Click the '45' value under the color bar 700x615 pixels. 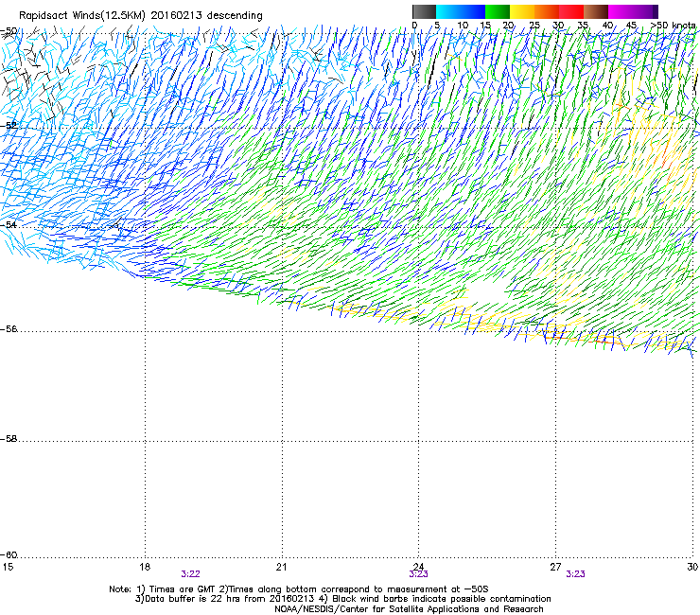point(631,26)
